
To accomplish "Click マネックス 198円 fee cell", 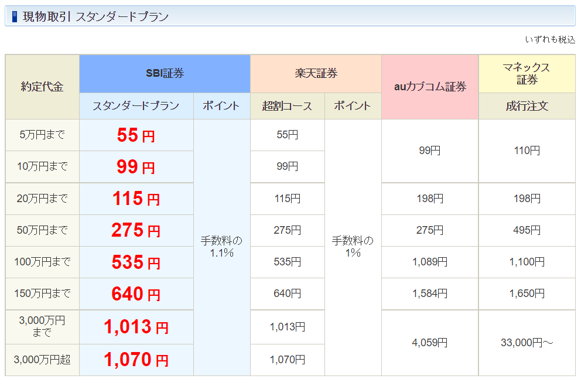I will [527, 199].
